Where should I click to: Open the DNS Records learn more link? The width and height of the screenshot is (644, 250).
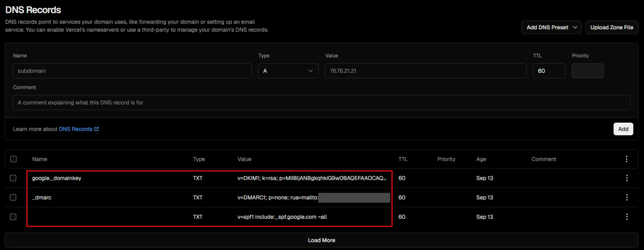point(79,129)
